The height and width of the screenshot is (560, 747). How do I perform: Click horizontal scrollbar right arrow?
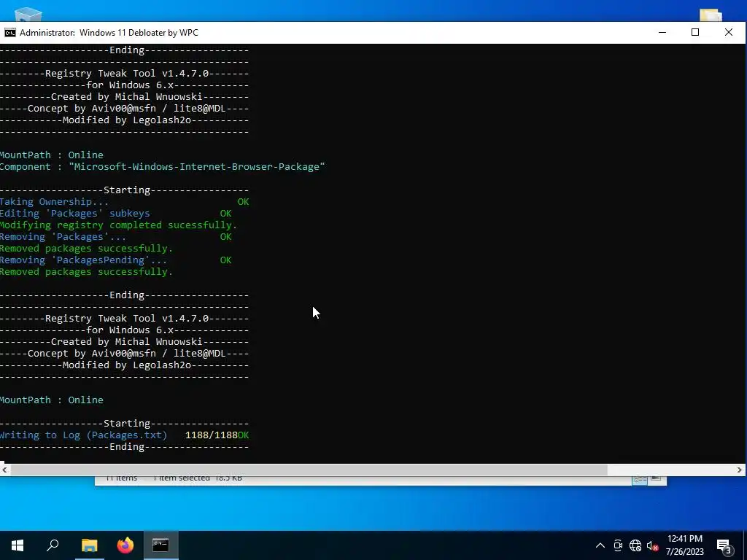[x=740, y=470]
